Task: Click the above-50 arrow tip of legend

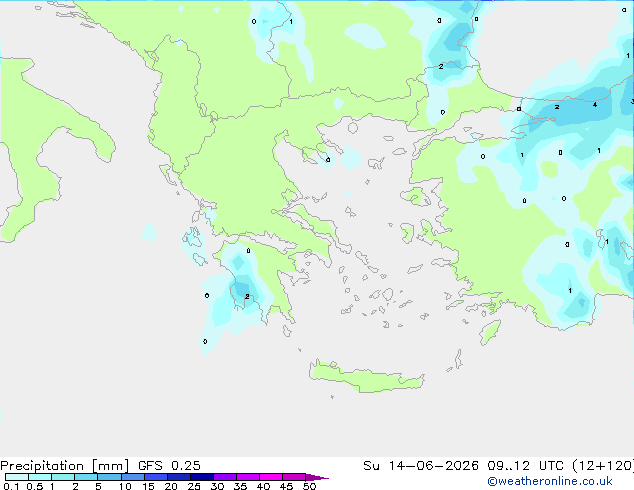Action: pos(317,477)
